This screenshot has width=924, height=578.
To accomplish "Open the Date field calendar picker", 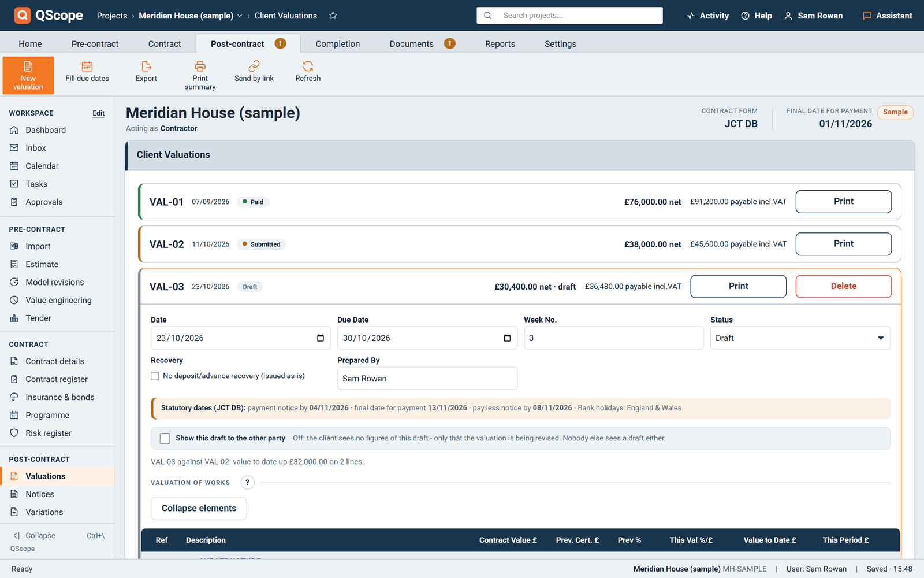I will click(x=321, y=338).
